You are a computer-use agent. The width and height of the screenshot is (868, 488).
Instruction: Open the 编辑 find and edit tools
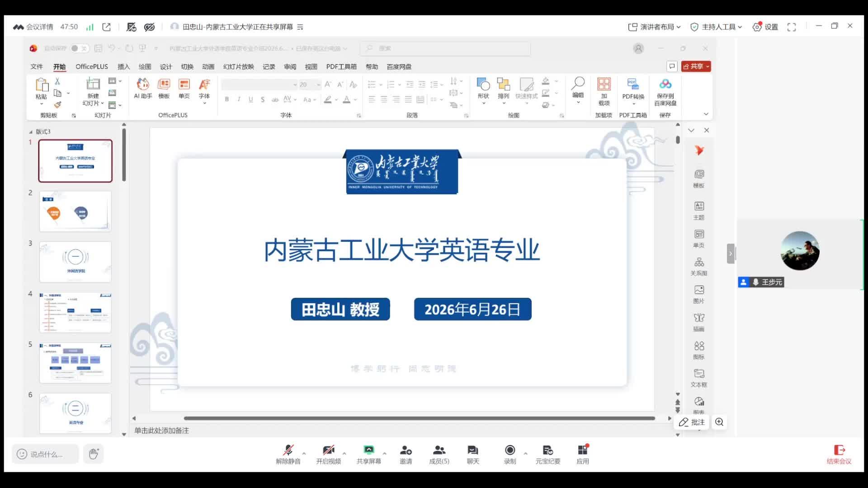click(x=578, y=89)
